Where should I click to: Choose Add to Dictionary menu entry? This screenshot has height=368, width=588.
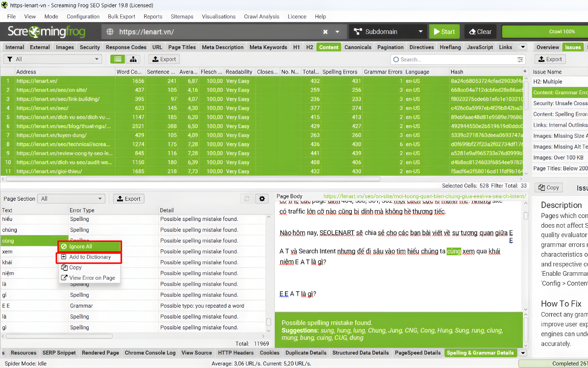89,257
